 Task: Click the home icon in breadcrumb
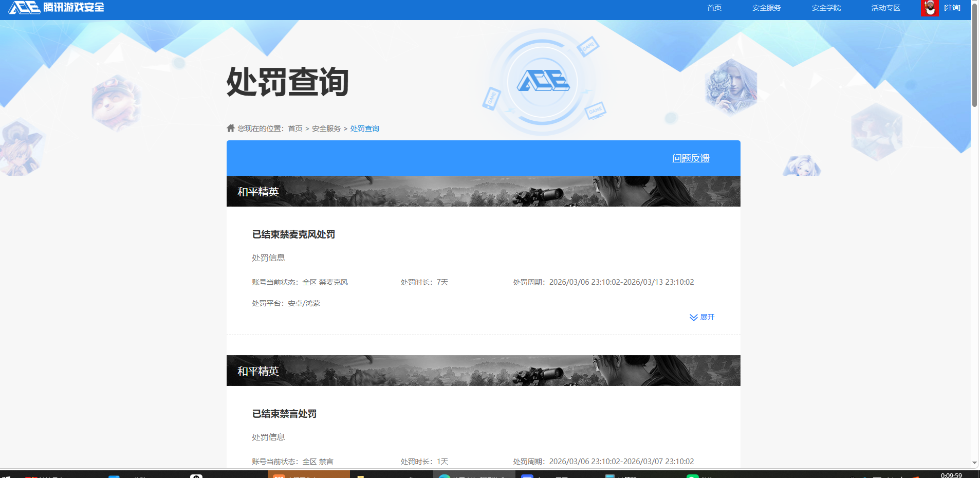pyautogui.click(x=231, y=128)
